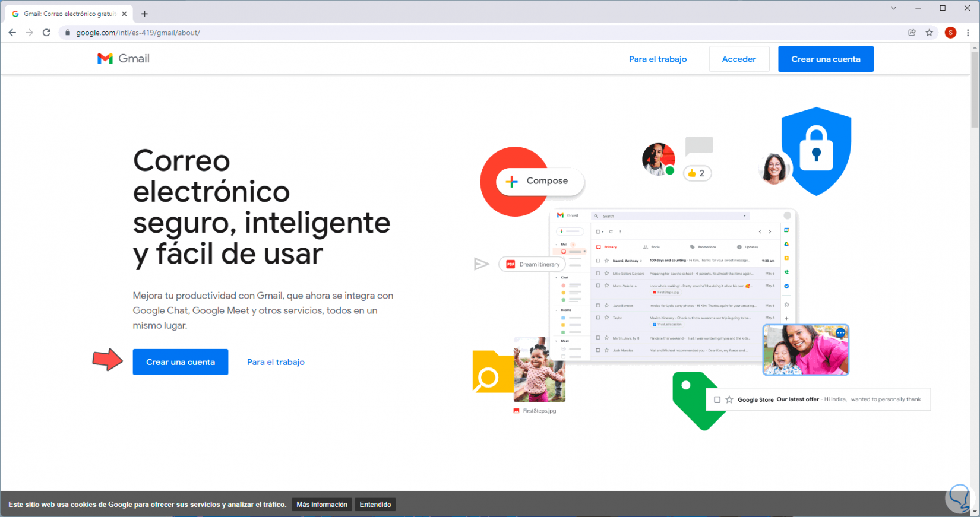Image resolution: width=980 pixels, height=517 pixels.
Task: Click the Gmail logo in the page header
Action: 124,58
